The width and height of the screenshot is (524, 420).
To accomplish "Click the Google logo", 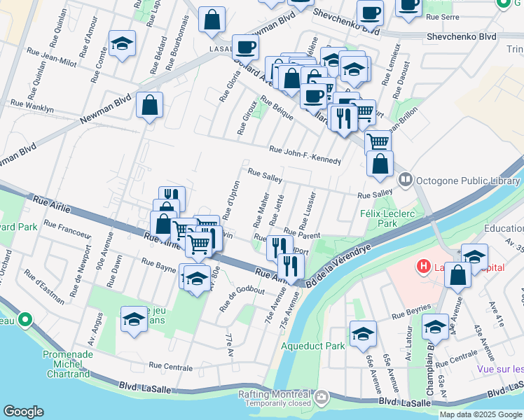I will click(23, 412).
